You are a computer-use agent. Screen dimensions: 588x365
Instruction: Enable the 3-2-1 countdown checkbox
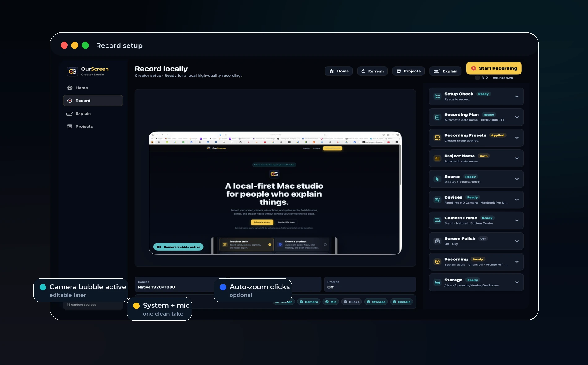coord(478,78)
